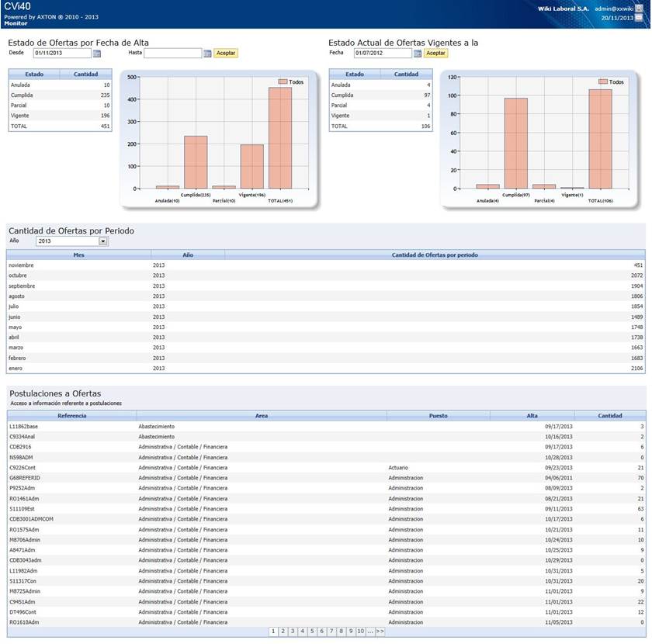Click Aceptar next to the Hasta field
Image resolution: width=652 pixels, height=644 pixels.
click(x=226, y=54)
